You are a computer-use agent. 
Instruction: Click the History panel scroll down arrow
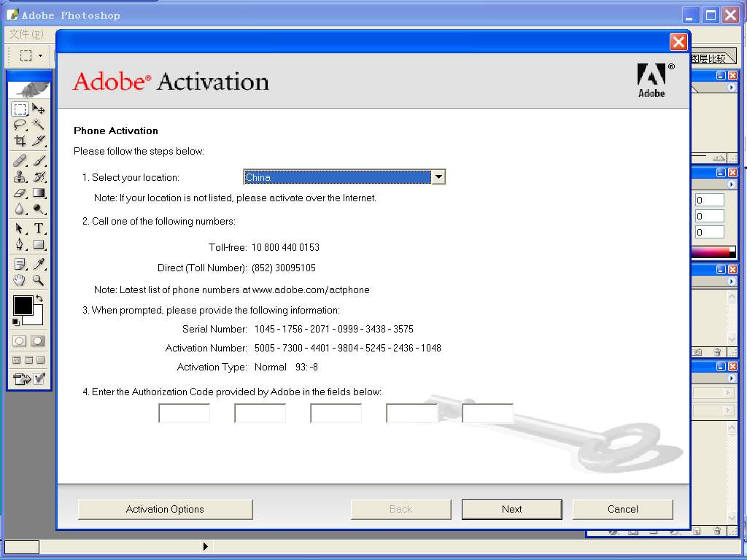(x=732, y=340)
